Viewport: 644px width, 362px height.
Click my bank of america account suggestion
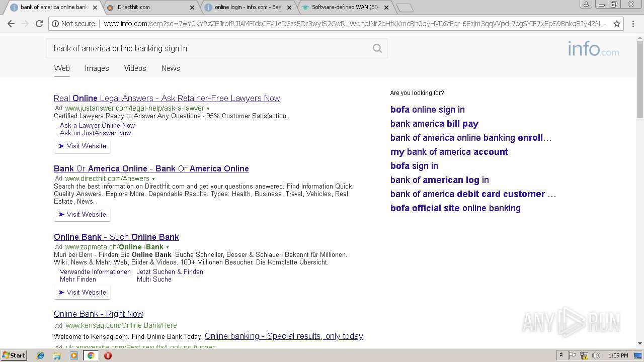449,152
